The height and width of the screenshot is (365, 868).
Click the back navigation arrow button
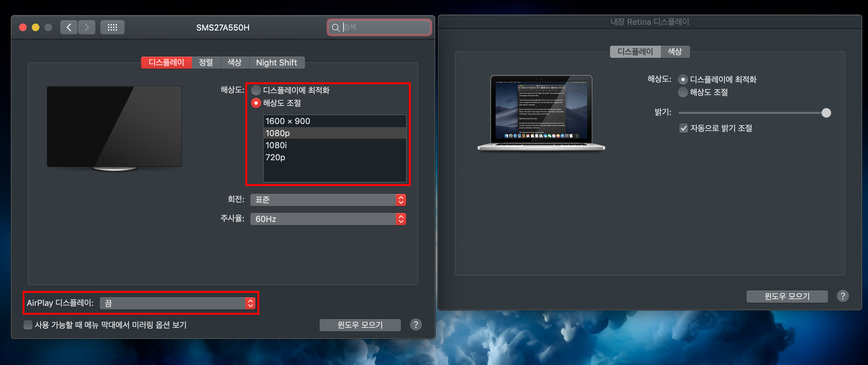[69, 27]
